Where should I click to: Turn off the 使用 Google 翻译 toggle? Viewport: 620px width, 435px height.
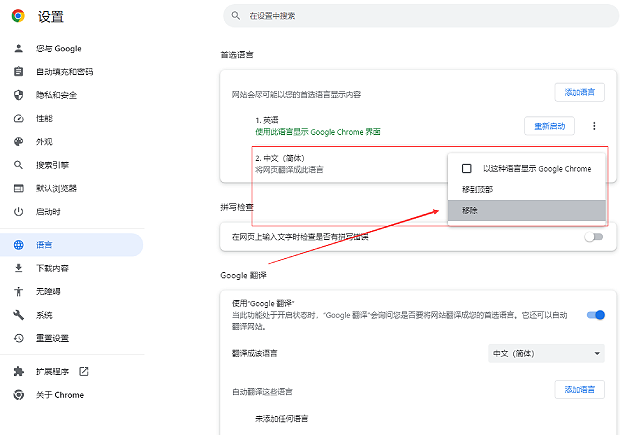coord(595,315)
